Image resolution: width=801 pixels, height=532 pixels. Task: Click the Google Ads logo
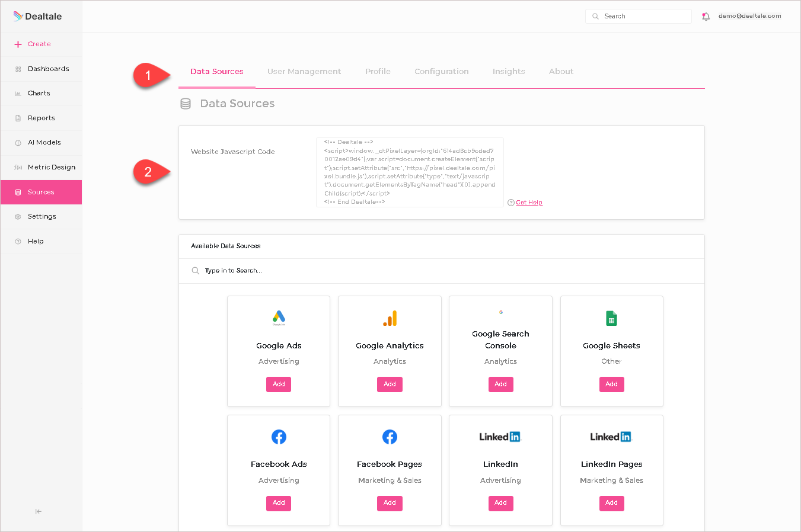tap(279, 318)
